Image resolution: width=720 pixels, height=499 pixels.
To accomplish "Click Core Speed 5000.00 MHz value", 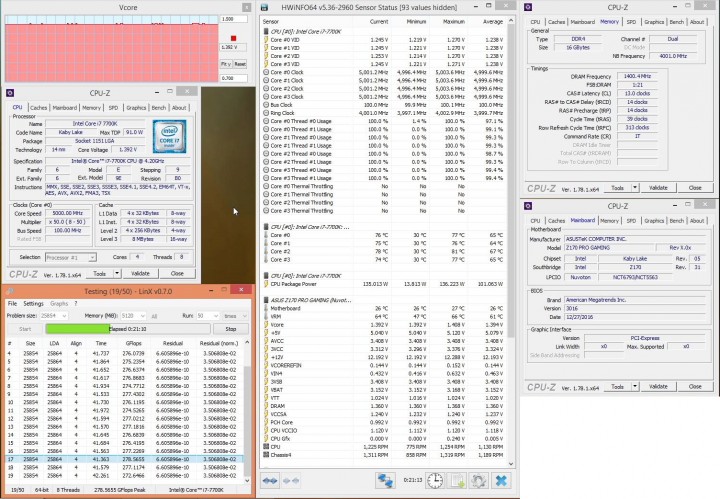I will point(68,213).
